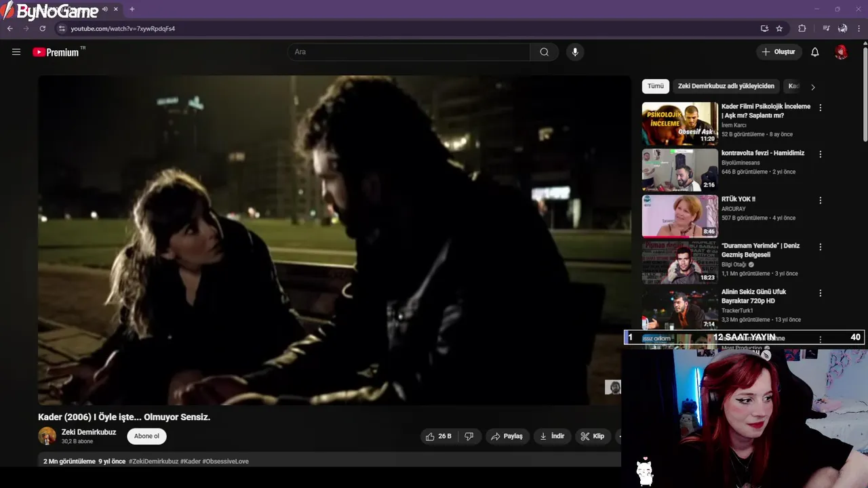Click the Paylaş share button
Viewport: 868px width, 488px height.
(x=507, y=436)
